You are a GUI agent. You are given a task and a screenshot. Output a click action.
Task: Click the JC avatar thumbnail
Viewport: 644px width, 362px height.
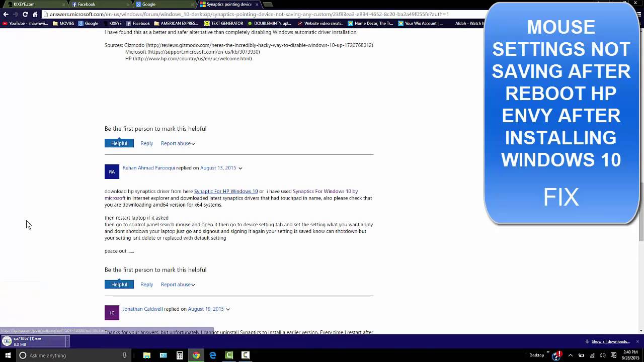click(x=112, y=313)
